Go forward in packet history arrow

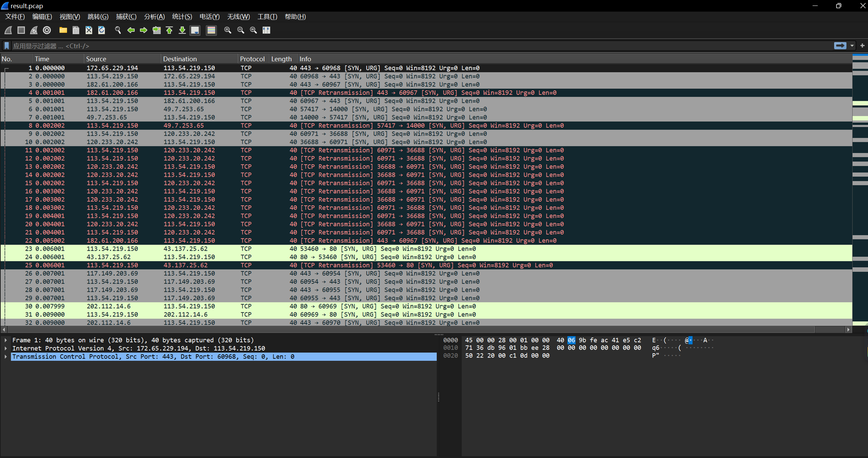[x=144, y=30]
